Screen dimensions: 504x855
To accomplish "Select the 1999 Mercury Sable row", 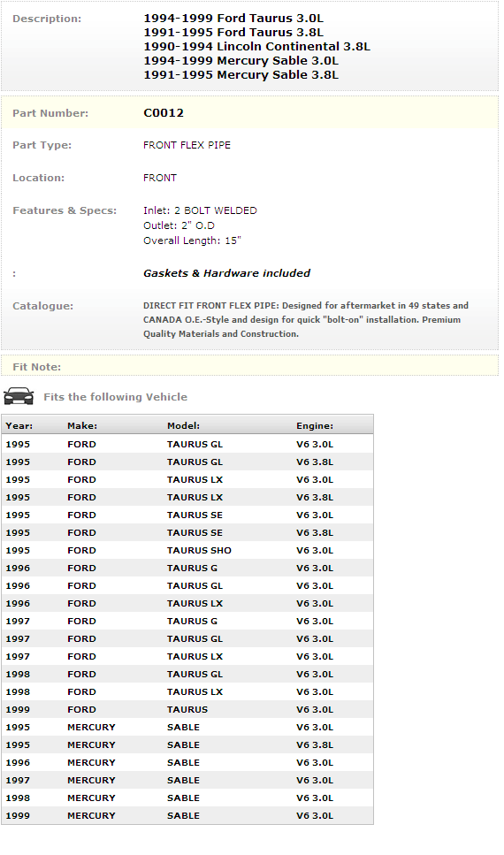I will [187, 816].
